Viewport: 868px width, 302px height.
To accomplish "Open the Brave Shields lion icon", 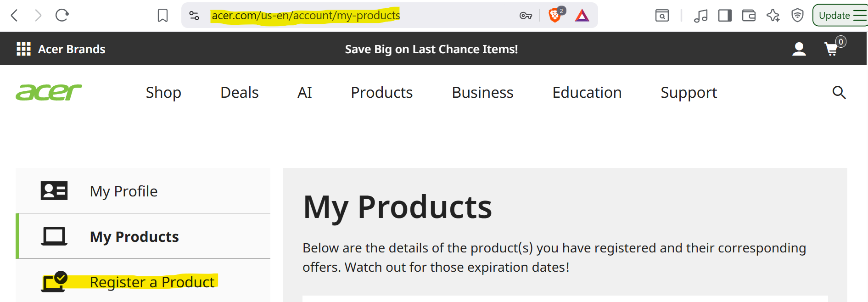I will pyautogui.click(x=554, y=16).
